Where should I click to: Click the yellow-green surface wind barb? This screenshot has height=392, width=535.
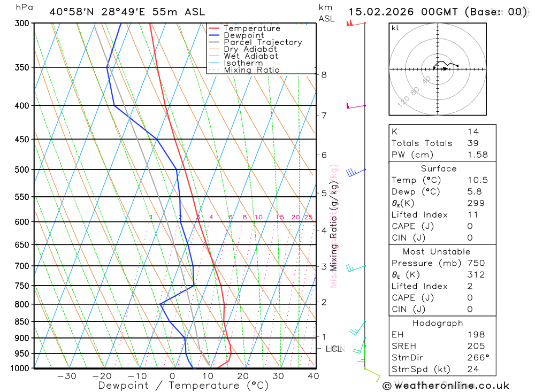coord(372,374)
